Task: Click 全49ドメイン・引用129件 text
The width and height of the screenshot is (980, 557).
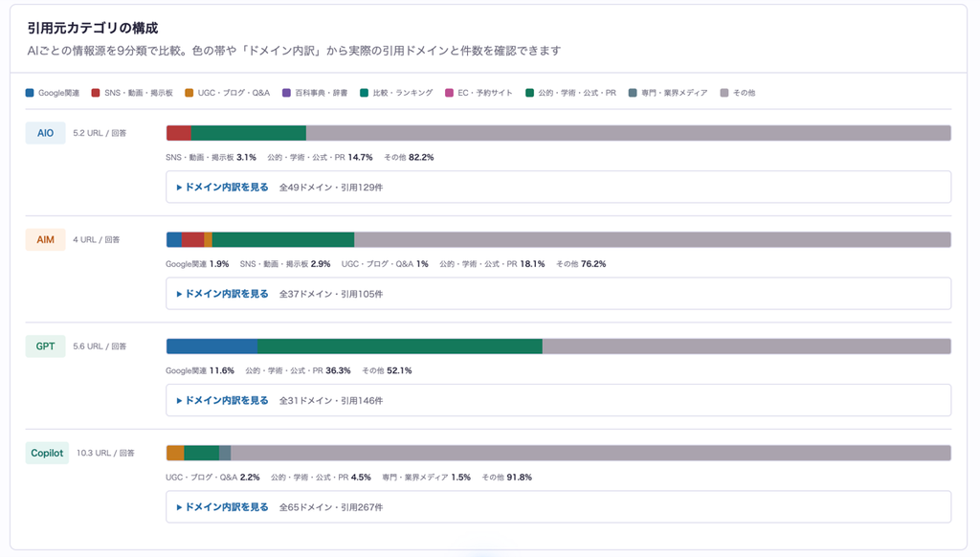Action: pos(331,187)
